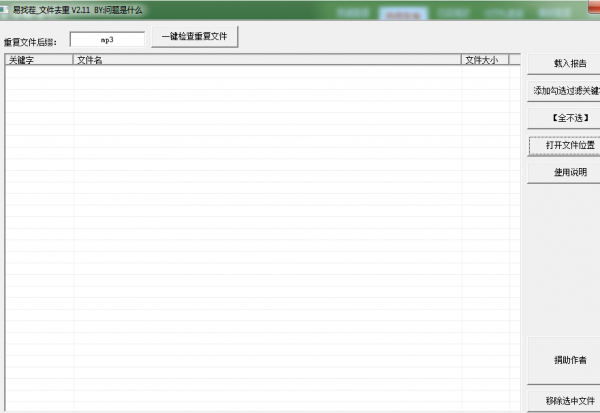The height and width of the screenshot is (413, 600).
Task: Open the 载入报告 button
Action: (x=564, y=64)
